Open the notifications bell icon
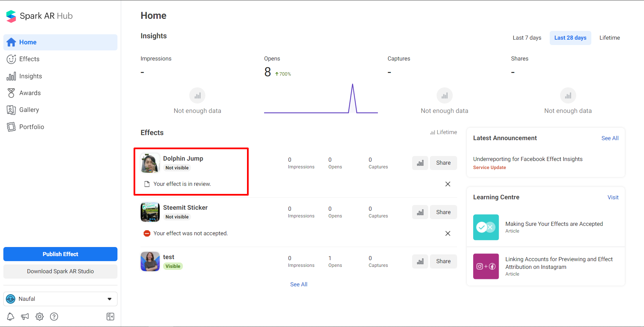The width and height of the screenshot is (644, 327). tap(11, 317)
